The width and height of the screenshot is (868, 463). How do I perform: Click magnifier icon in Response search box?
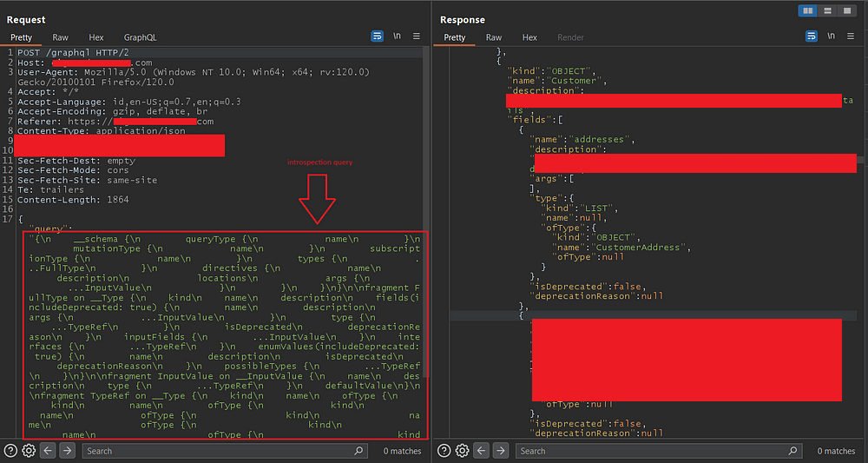792,451
